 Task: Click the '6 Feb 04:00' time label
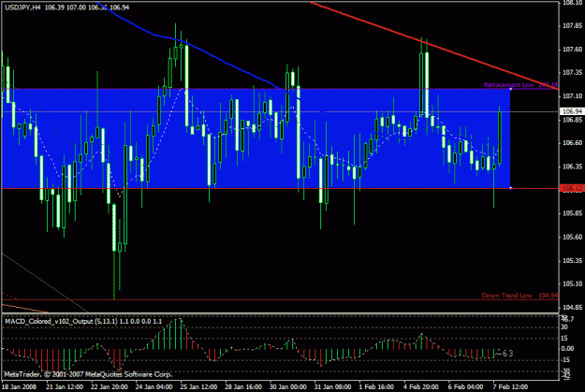coord(465,386)
